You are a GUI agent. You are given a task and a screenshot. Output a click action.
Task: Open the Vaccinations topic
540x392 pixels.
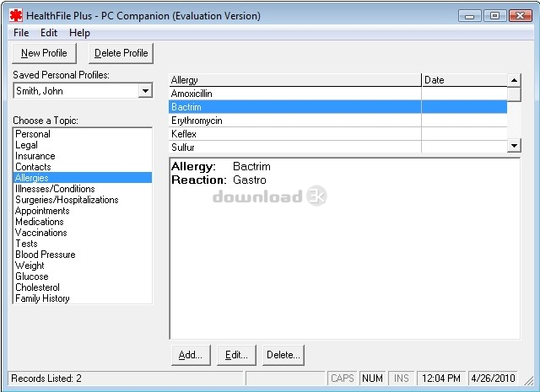[x=40, y=233]
